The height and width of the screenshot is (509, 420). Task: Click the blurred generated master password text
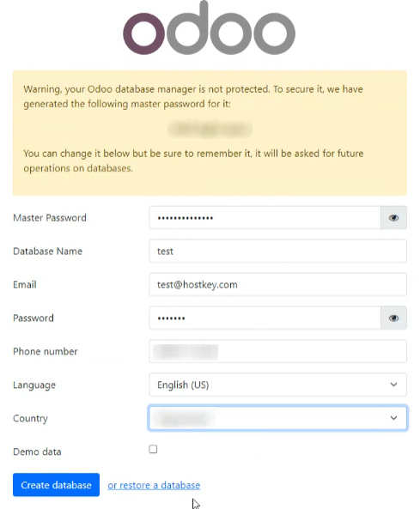(210, 130)
